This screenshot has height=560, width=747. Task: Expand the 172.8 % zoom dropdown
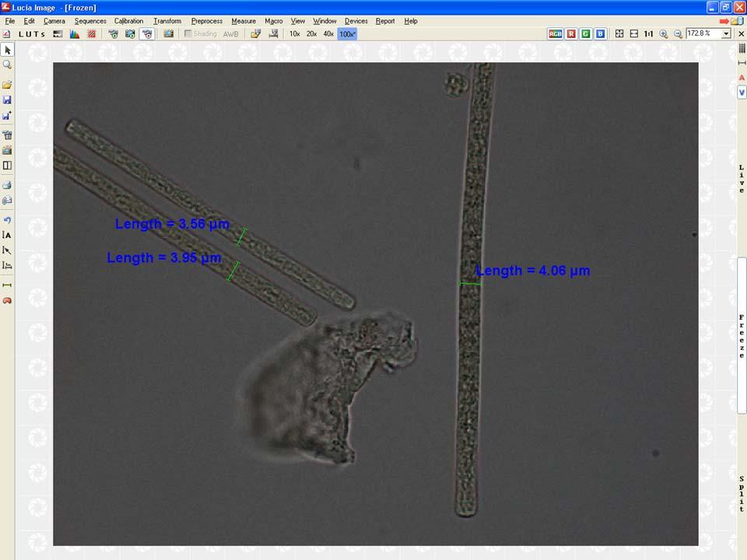(x=726, y=33)
